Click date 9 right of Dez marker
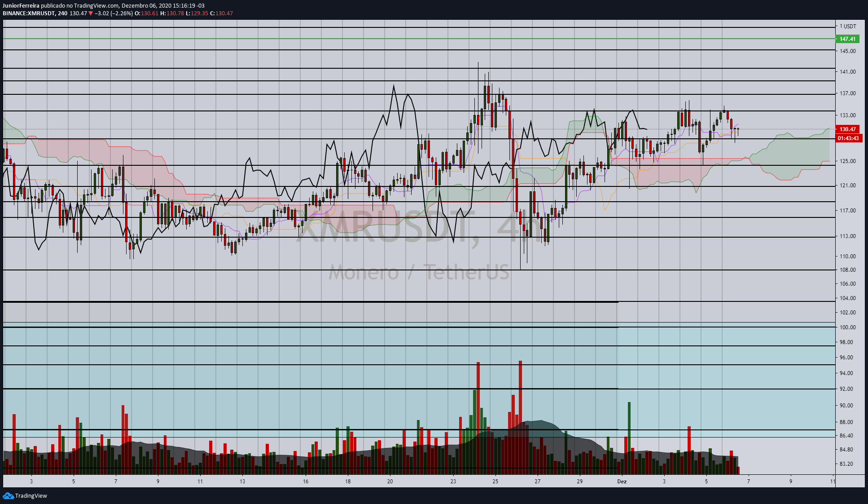 tap(791, 482)
